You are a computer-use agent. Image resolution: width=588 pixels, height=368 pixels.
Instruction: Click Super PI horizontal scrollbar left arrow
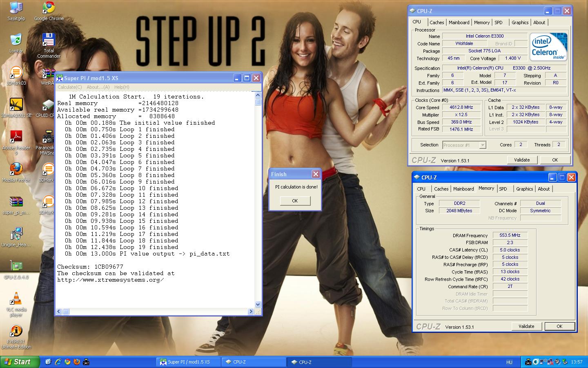click(59, 312)
